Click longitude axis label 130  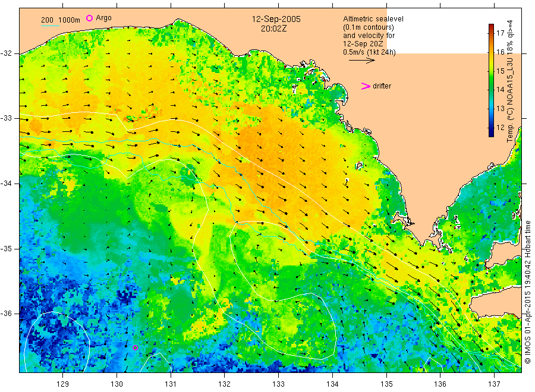[x=117, y=384]
